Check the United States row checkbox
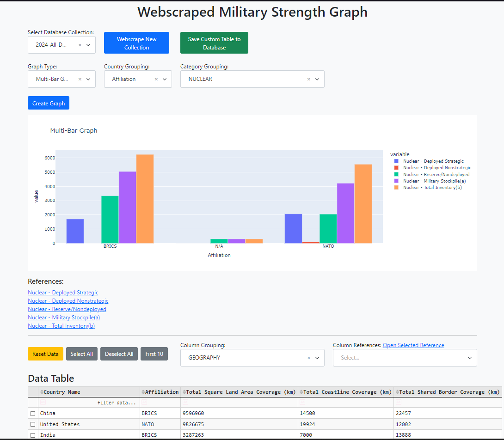The height and width of the screenshot is (440, 504). (x=33, y=424)
